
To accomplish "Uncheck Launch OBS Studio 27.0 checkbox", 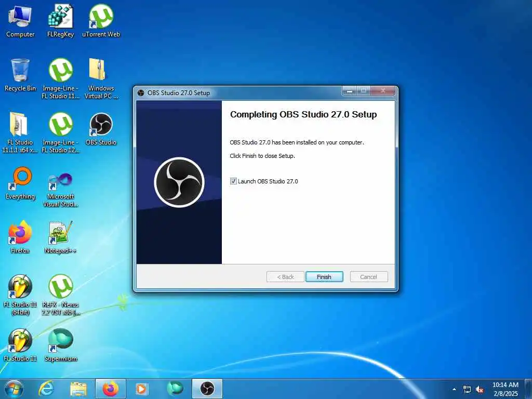I will 233,181.
